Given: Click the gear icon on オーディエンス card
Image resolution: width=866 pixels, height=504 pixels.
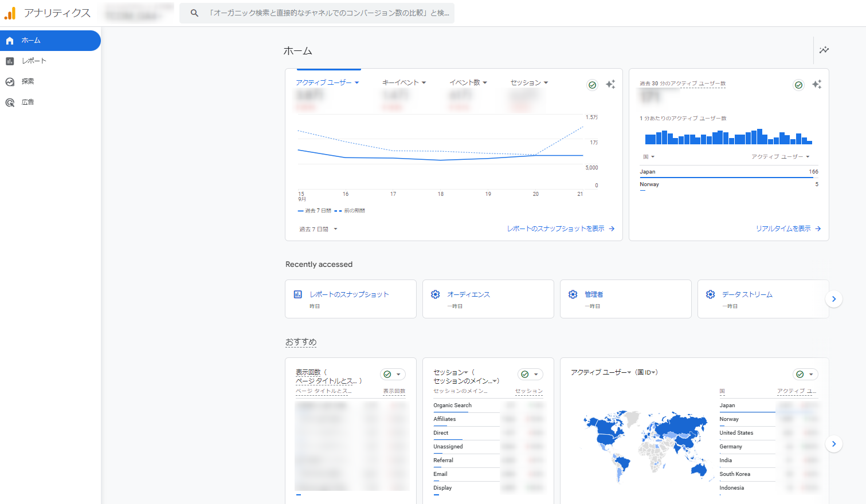Looking at the screenshot, I should tap(436, 294).
